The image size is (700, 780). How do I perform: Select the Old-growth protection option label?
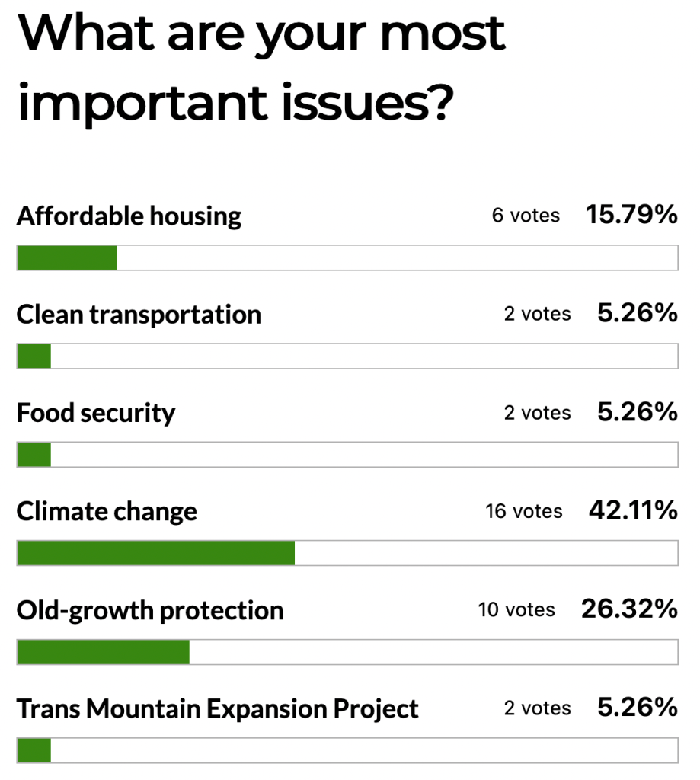150,610
